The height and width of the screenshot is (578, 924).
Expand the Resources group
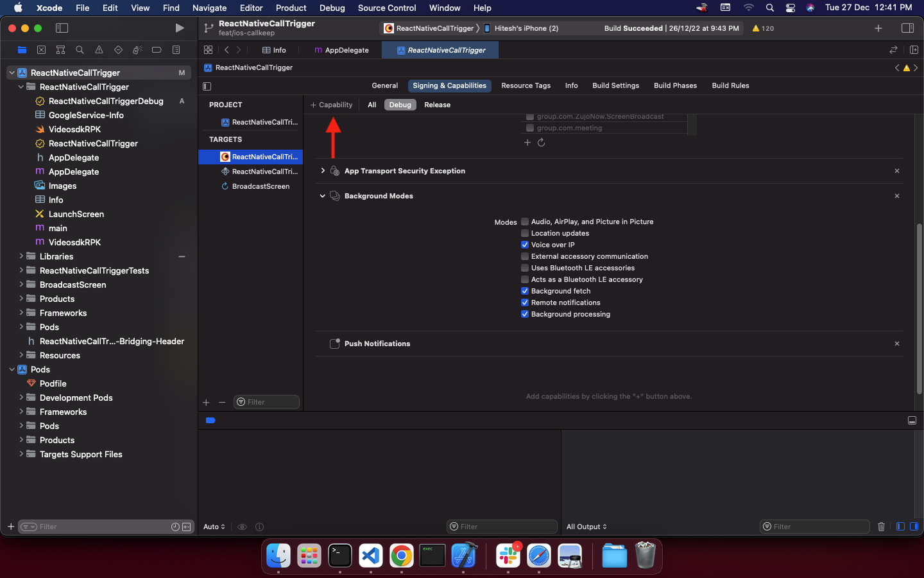tap(21, 355)
